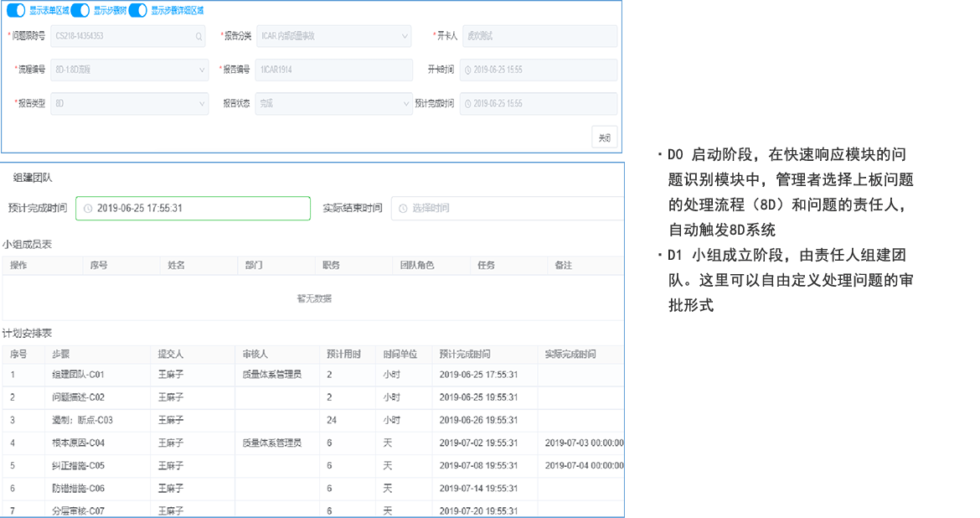Toggle the 显示表单区域 switch
This screenshot has height=518, width=980.
click(x=16, y=8)
